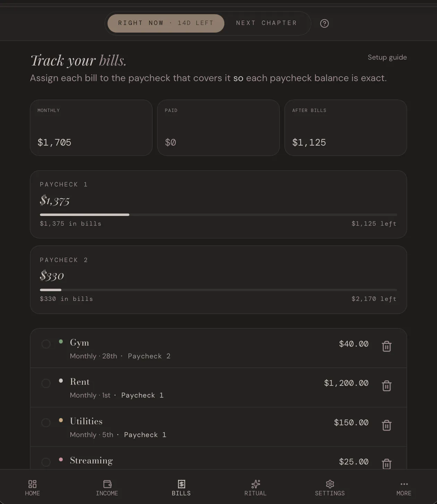Select the Right Now period pill
The image size is (437, 504).
pyautogui.click(x=166, y=23)
